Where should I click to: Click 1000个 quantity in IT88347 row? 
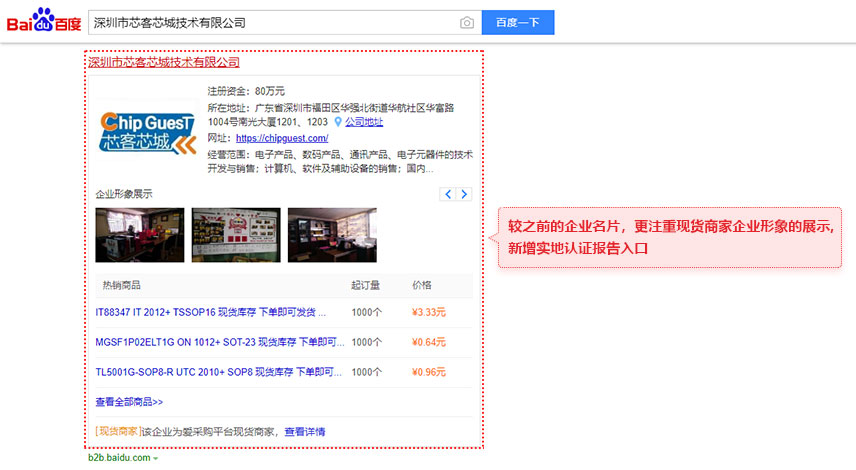pyautogui.click(x=366, y=312)
